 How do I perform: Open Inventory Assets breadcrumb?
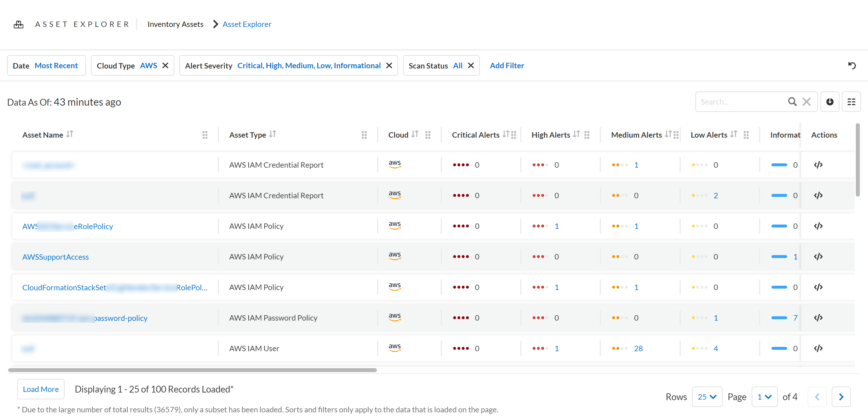pos(175,24)
